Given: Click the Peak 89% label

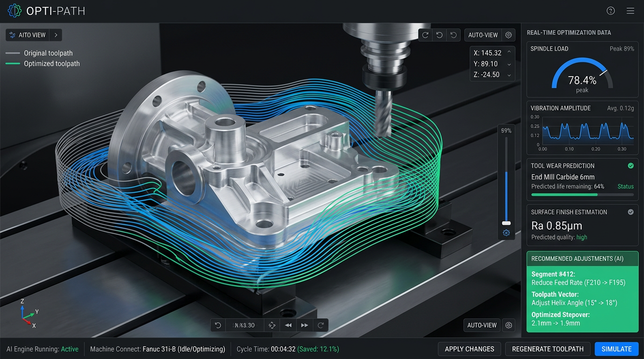Looking at the screenshot, I should tap(622, 49).
